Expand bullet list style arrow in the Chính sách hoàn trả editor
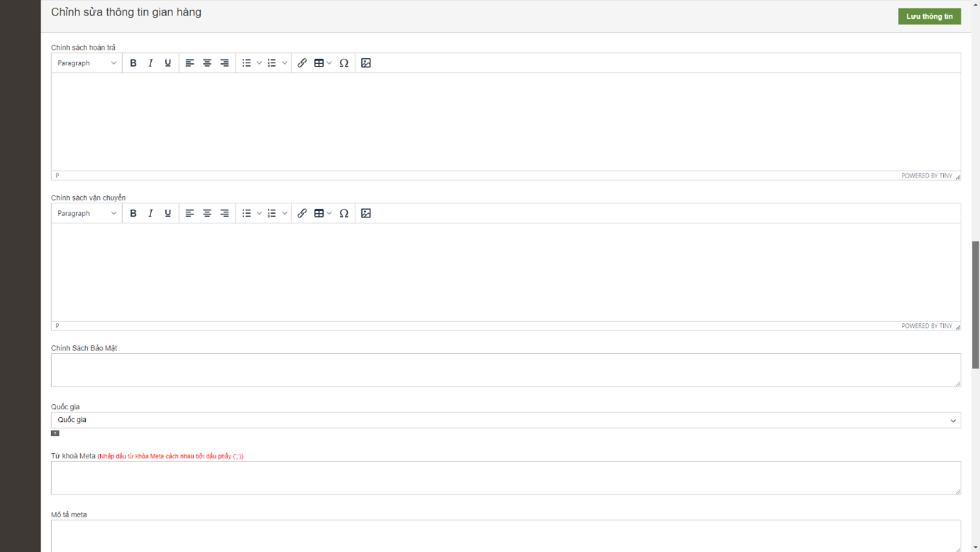The image size is (980, 552). pyautogui.click(x=259, y=63)
